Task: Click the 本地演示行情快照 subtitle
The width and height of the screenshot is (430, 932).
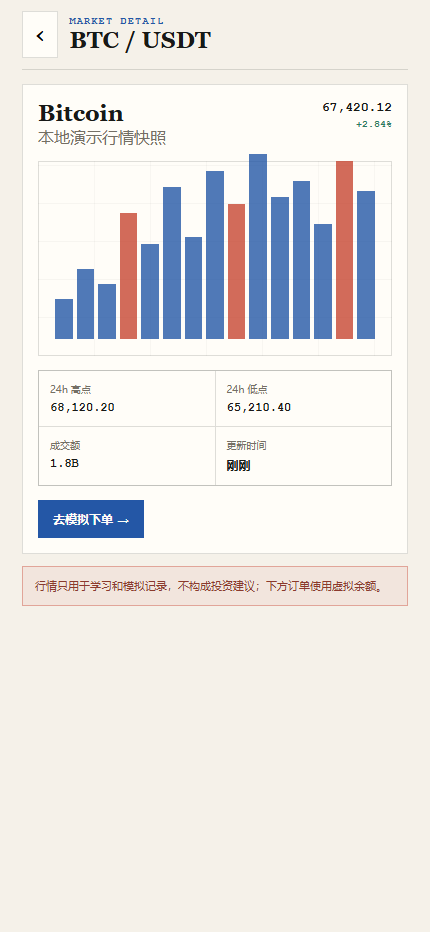Action: coord(102,138)
